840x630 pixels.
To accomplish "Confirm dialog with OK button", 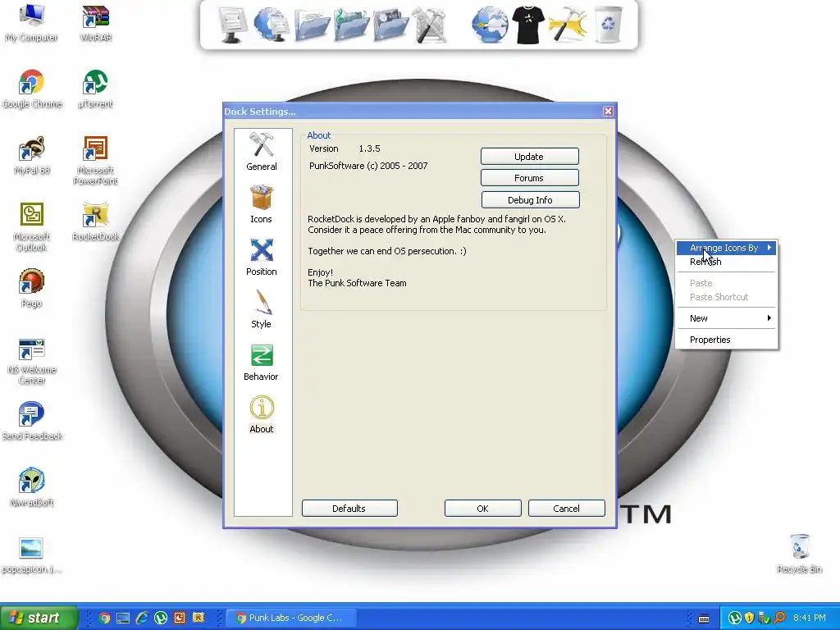I will (x=482, y=509).
